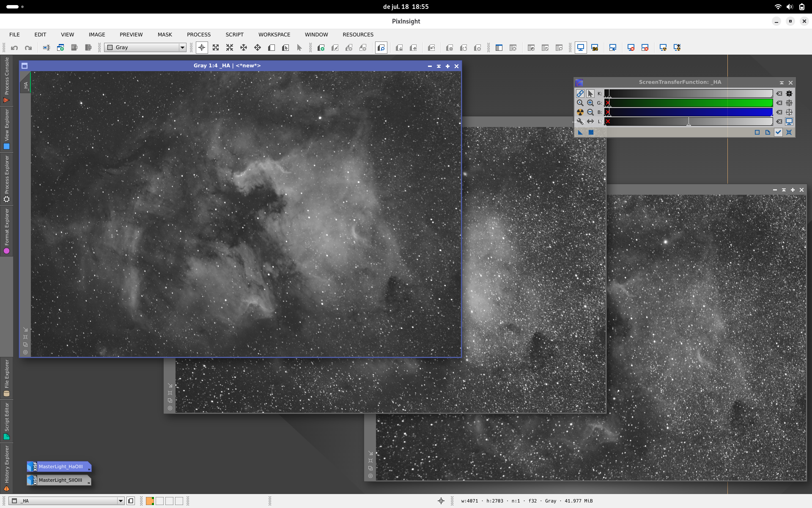Click the New Instance triangle in STF
Screen dimensions: 812x508
580,133
